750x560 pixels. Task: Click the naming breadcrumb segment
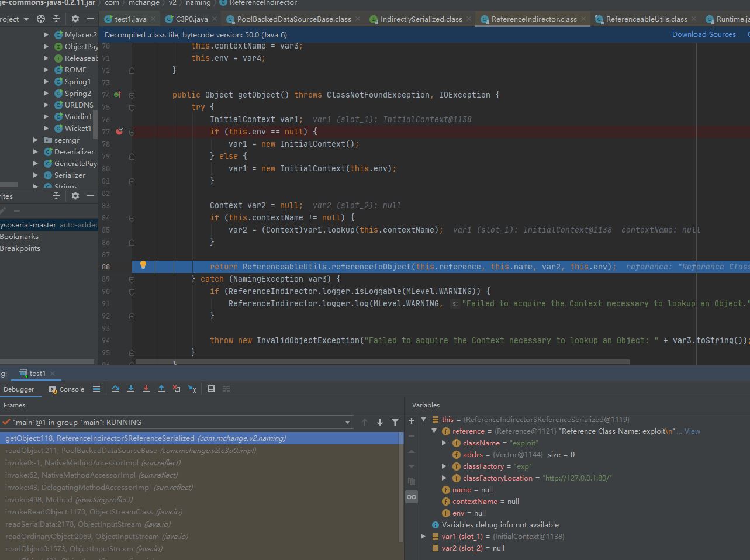(x=198, y=3)
